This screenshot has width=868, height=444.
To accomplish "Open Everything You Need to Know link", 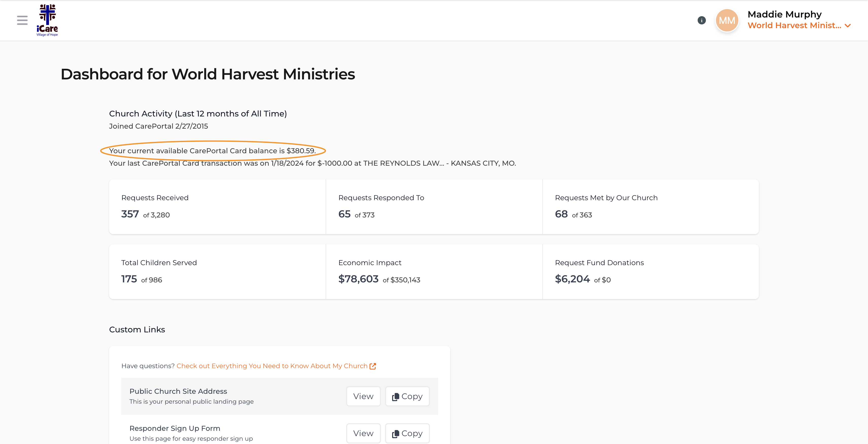I will (272, 366).
